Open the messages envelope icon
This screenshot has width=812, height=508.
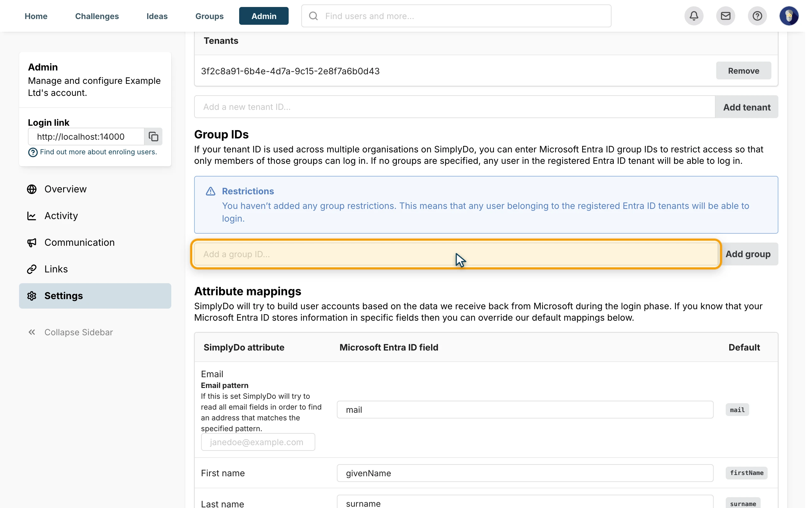(725, 16)
